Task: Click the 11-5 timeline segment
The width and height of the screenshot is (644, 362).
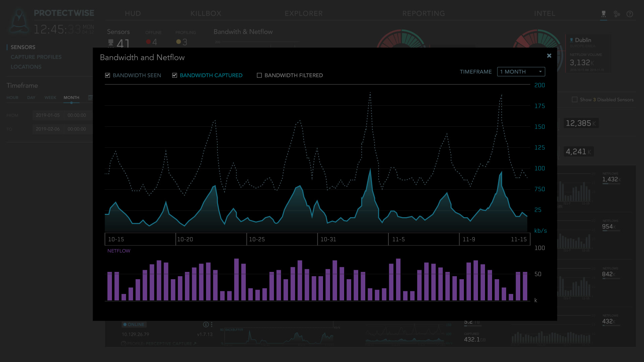Action: click(x=424, y=239)
